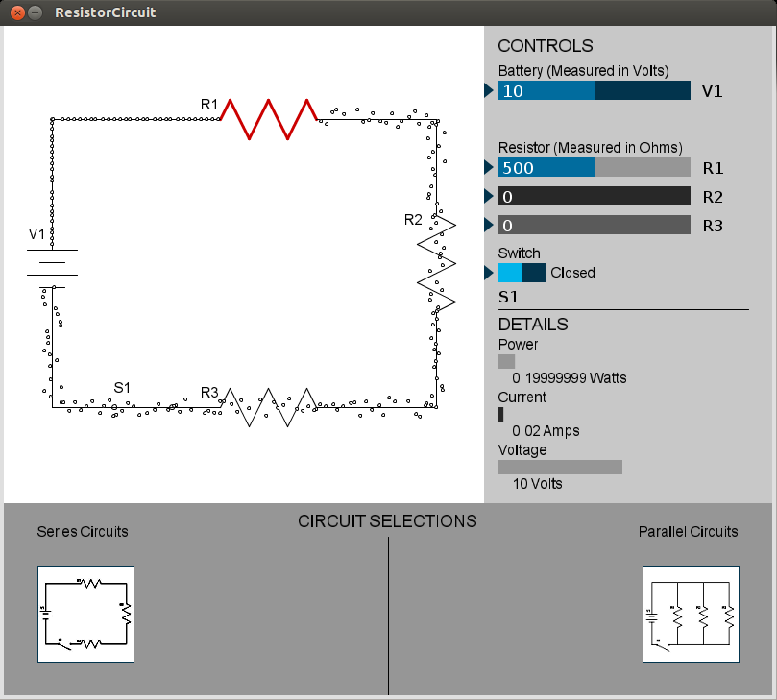Image resolution: width=777 pixels, height=700 pixels.
Task: Click the Closed switch state label
Action: click(x=572, y=273)
